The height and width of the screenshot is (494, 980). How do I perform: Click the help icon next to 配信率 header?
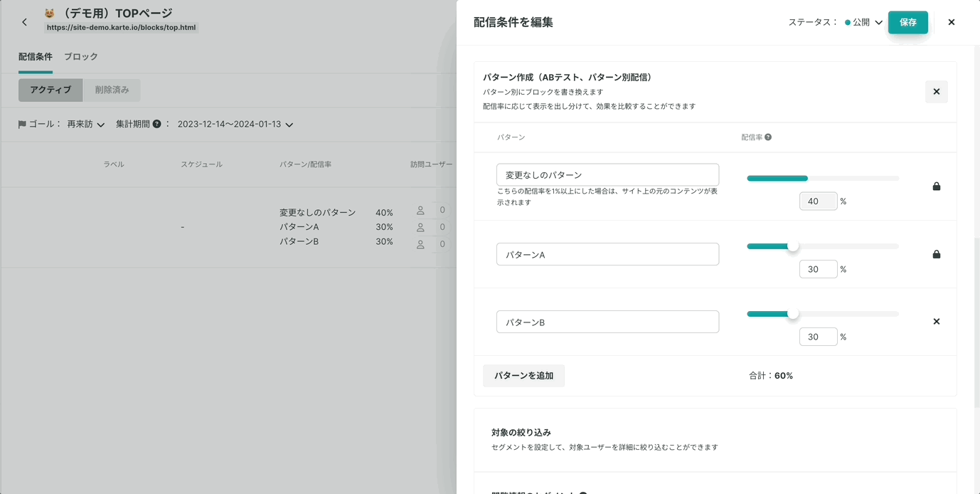pyautogui.click(x=768, y=137)
